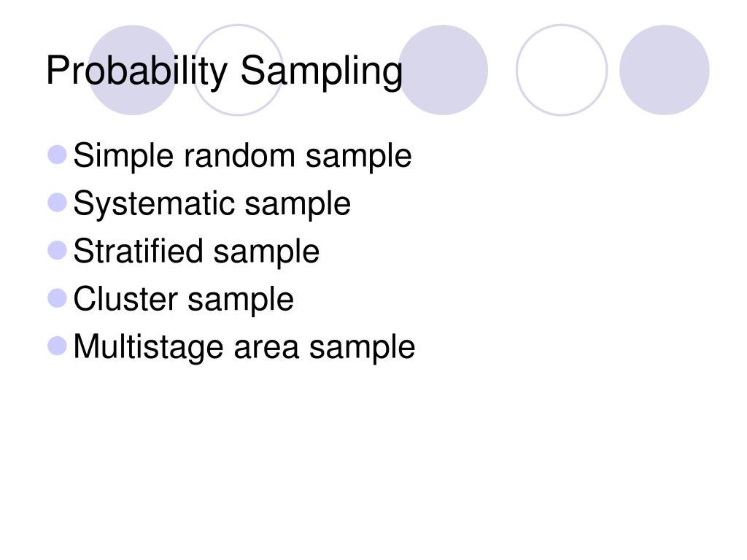Click the bullet dot beside 'Cluster sample'
The height and width of the screenshot is (560, 747).
pyautogui.click(x=57, y=298)
